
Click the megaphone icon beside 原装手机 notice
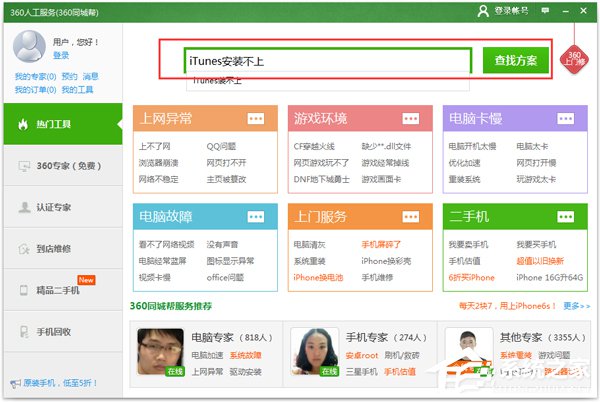click(x=15, y=383)
